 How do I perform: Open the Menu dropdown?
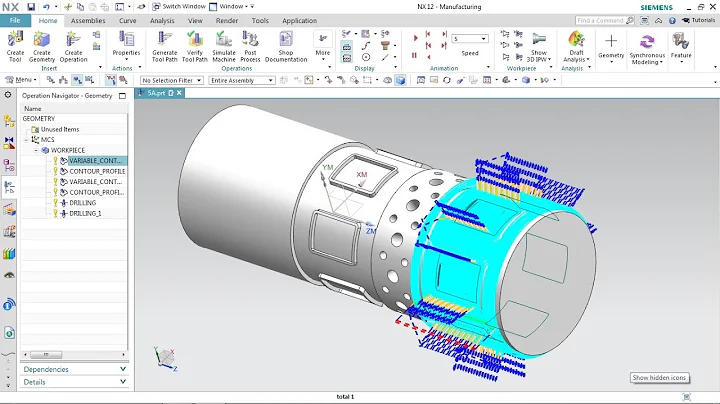click(x=20, y=80)
